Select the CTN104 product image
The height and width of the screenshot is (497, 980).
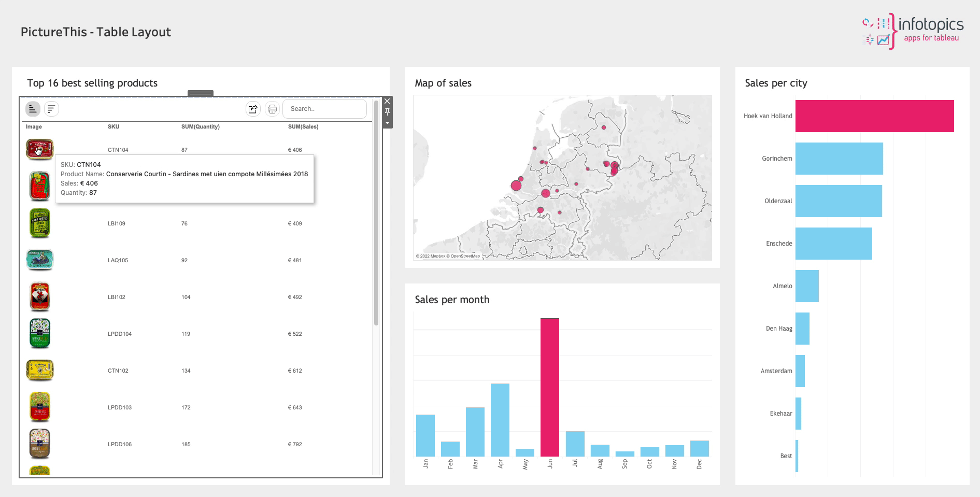40,149
